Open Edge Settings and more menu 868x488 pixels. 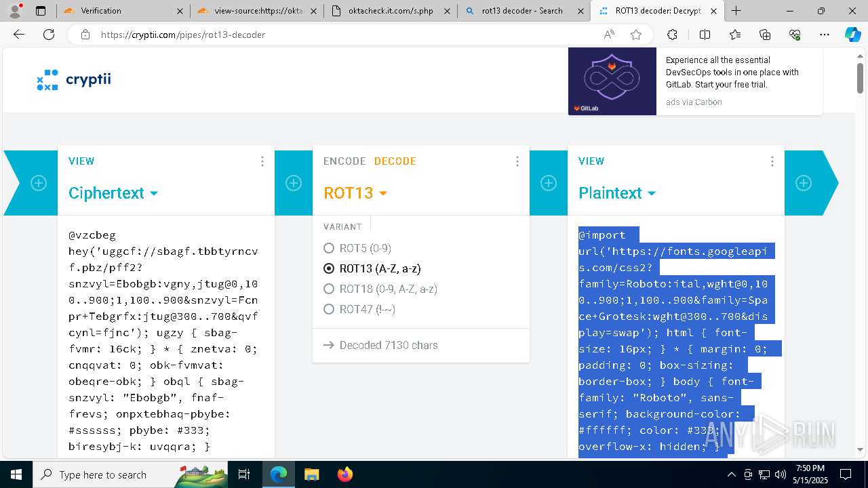[825, 35]
